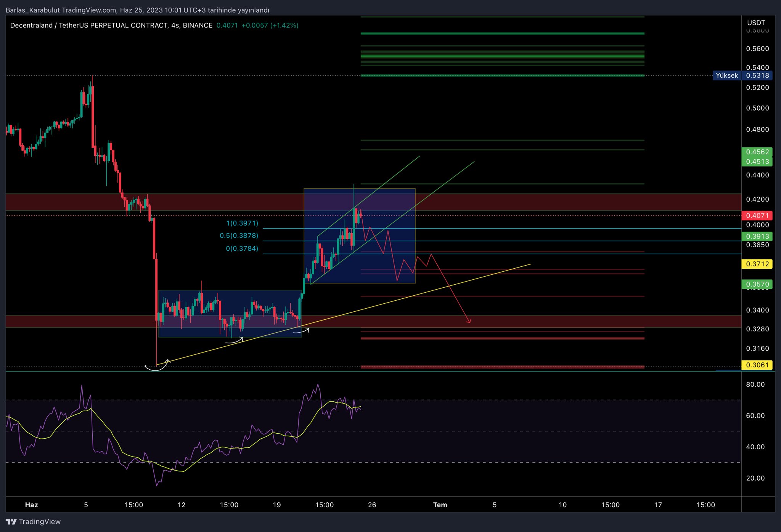Click the USDT currency label on the price axis
The image size is (781, 532).
(x=756, y=23)
